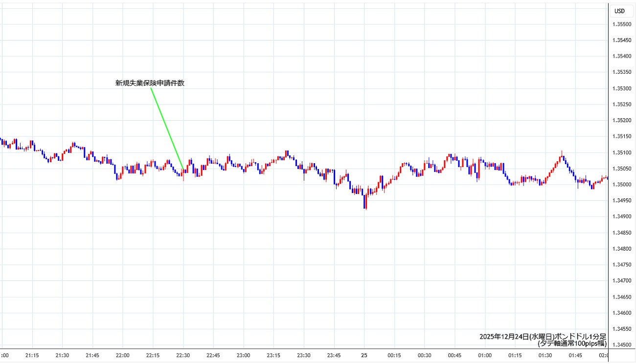Click the 22:00 time axis label
This screenshot has width=636, height=364.
(x=122, y=355)
